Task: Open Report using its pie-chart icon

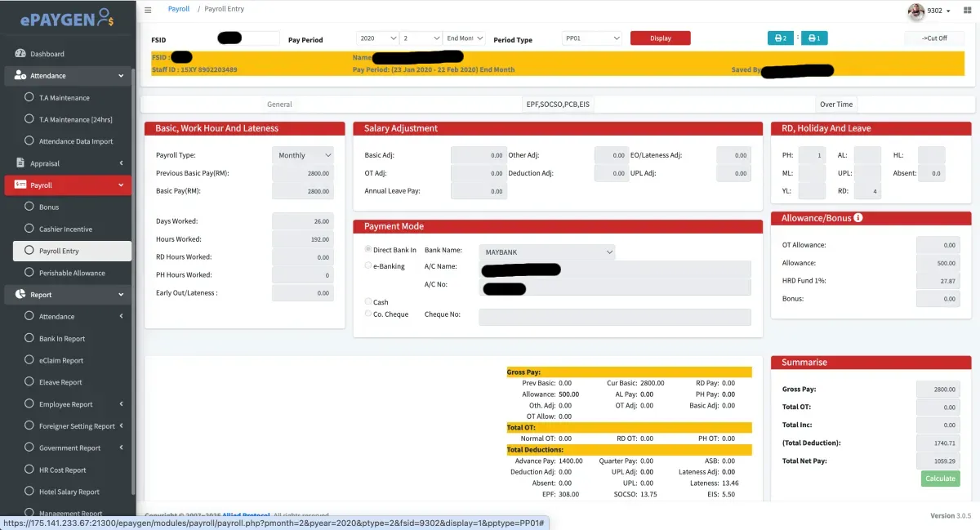Action: 19,294
